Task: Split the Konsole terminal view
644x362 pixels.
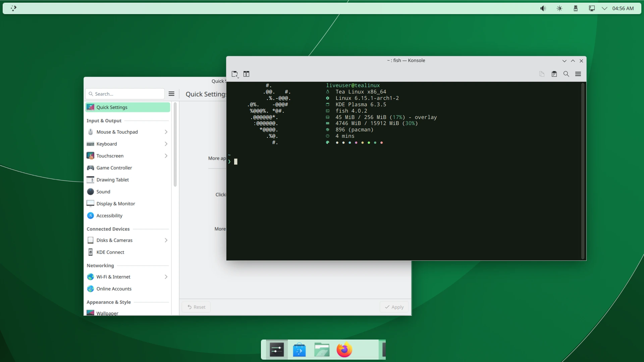Action: click(247, 74)
